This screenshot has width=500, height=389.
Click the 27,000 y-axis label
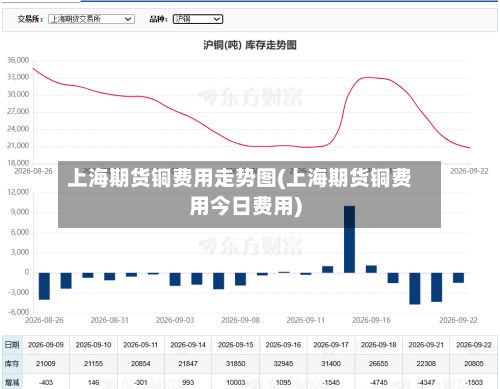tap(18, 111)
